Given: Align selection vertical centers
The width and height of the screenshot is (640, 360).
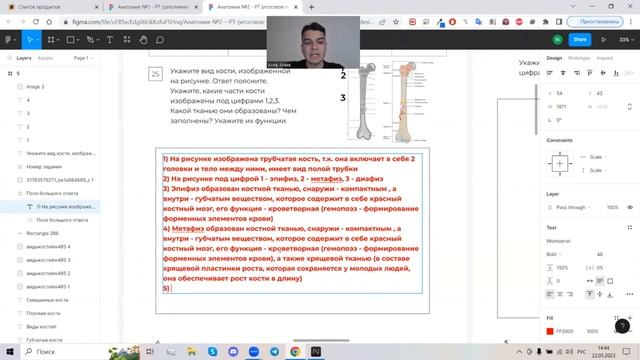Looking at the screenshot, I should [603, 73].
